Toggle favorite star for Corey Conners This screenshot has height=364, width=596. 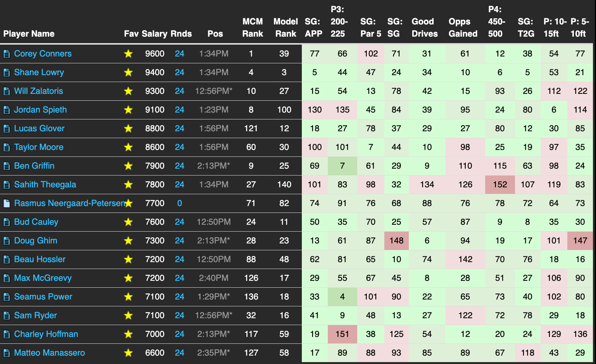click(128, 54)
